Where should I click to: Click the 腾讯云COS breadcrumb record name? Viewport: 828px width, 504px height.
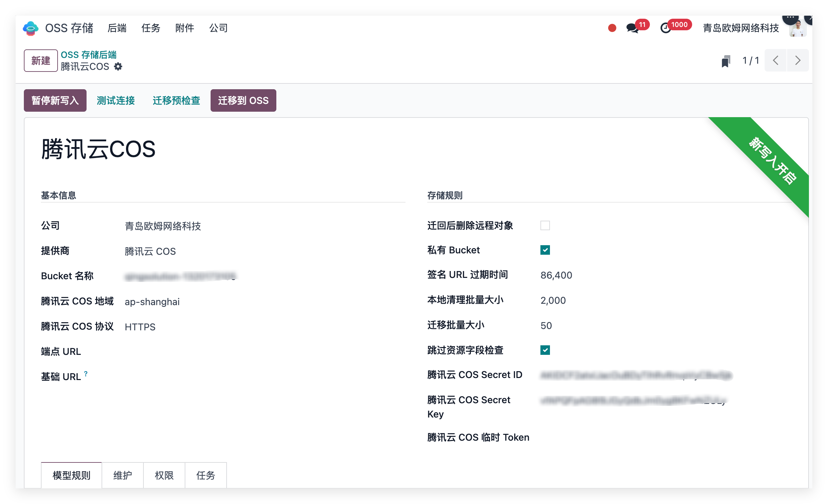[85, 66]
